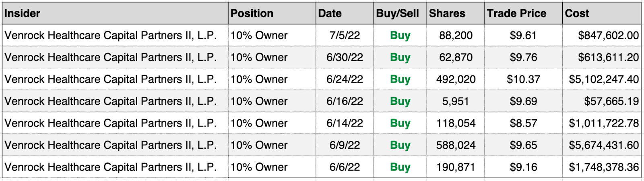644x181 pixels.
Task: Click the 492,020 shares cell
Action: point(456,79)
